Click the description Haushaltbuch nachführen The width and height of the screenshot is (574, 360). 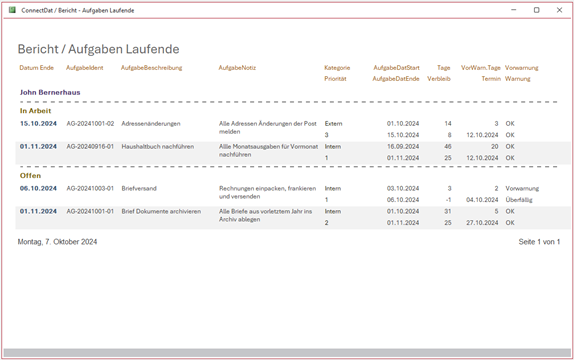pos(158,146)
